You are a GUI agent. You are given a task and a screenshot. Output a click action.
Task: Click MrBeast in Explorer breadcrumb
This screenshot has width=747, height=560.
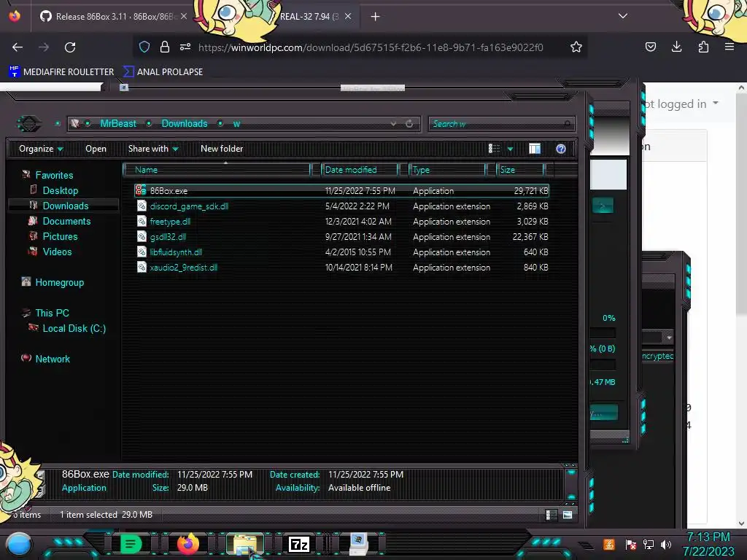118,124
